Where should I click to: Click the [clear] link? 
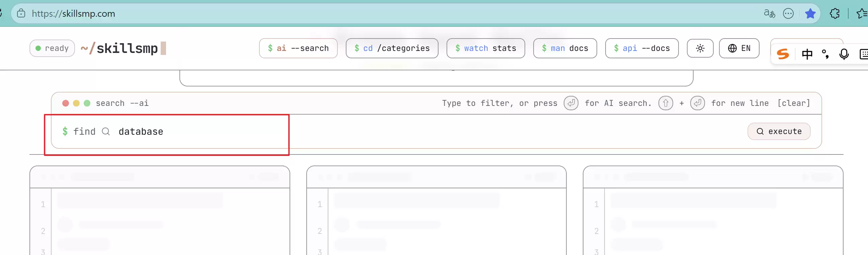click(794, 103)
